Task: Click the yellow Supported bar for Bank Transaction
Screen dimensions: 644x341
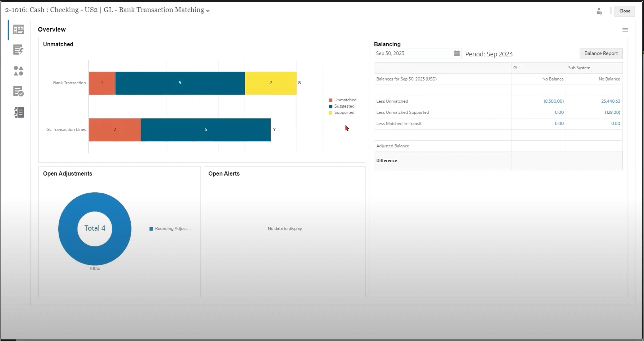Action: [x=270, y=83]
